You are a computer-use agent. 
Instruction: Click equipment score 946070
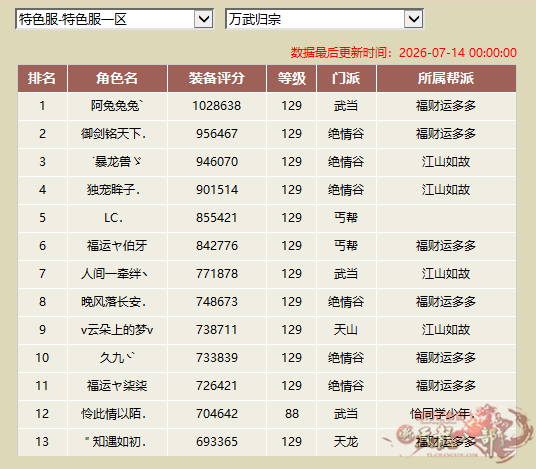[x=216, y=162]
